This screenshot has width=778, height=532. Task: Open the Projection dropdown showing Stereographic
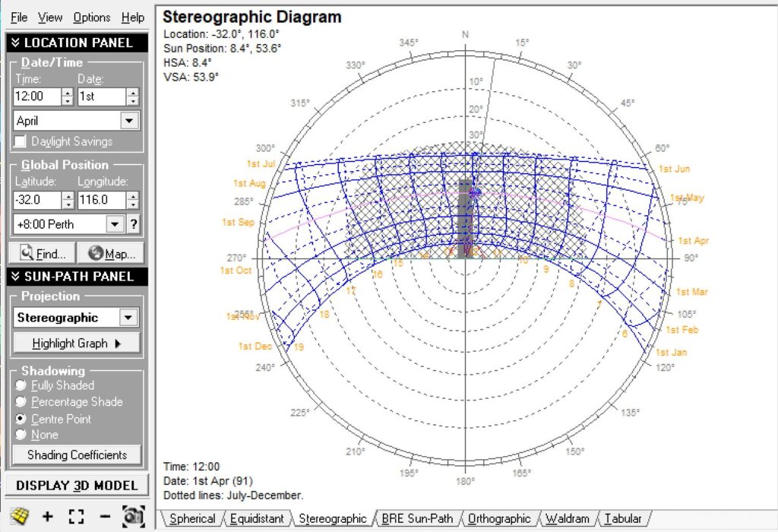[x=129, y=317]
